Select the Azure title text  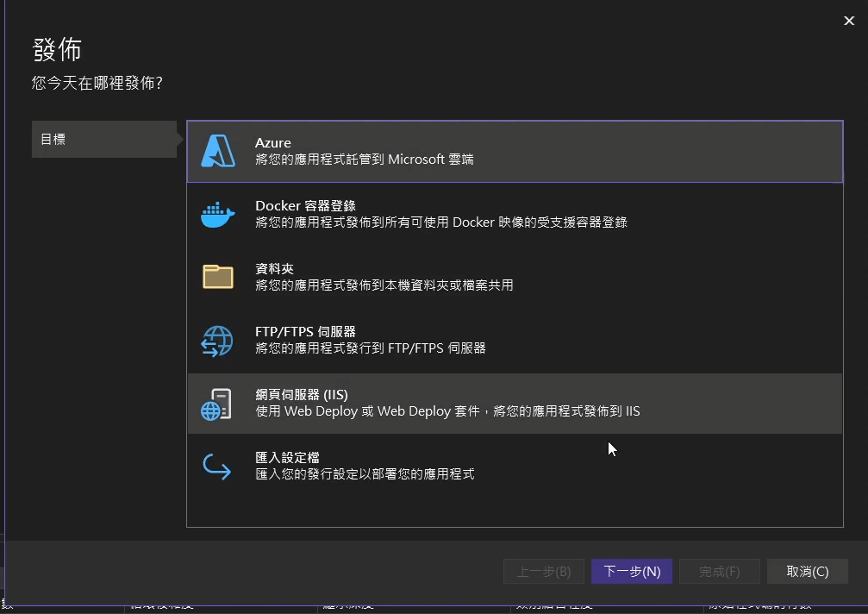tap(273, 143)
